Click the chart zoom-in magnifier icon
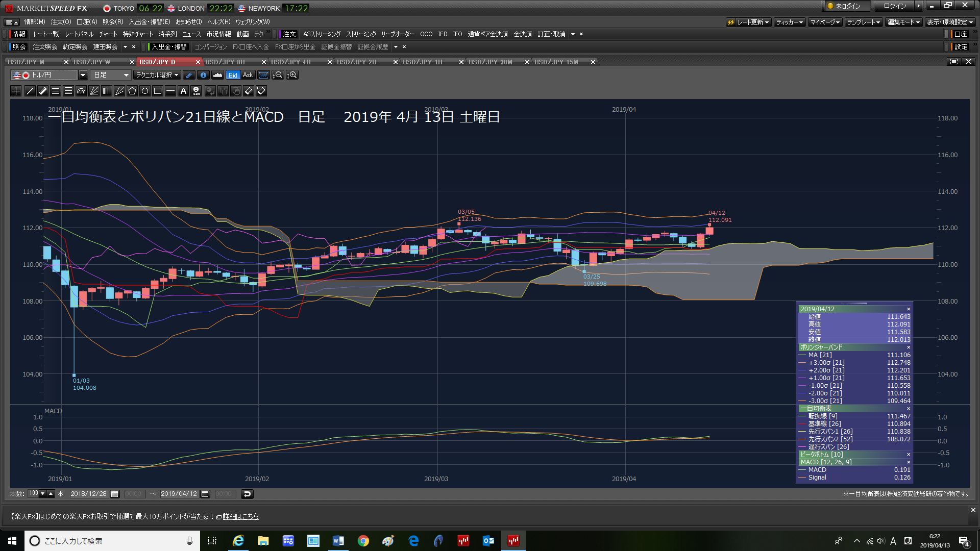 click(292, 75)
